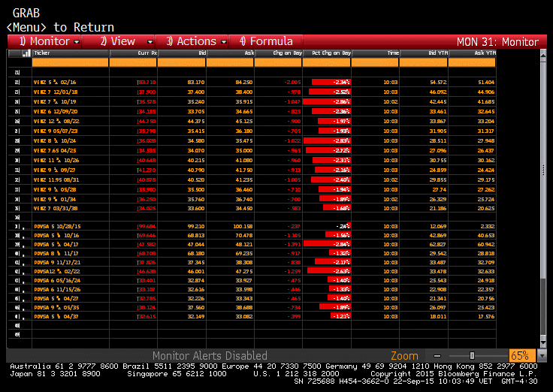Click the orange Curr Px filter field

coord(133,62)
